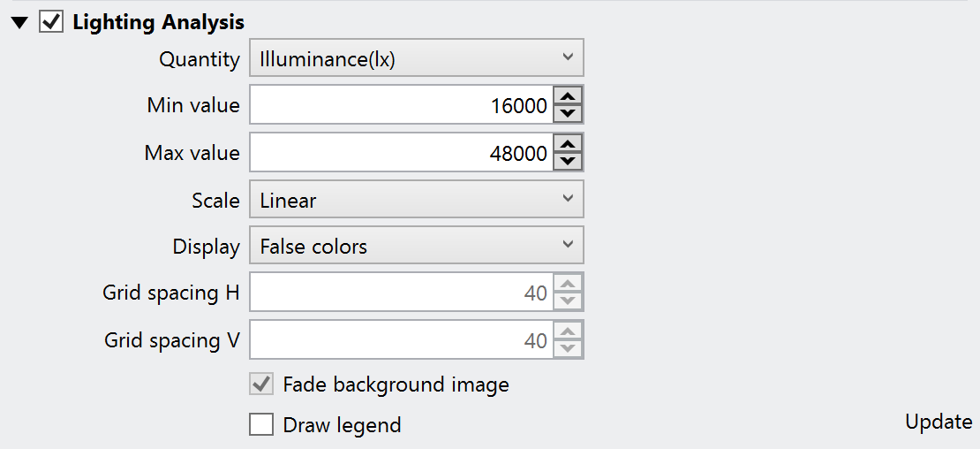Increase Min value with up arrow
Screen dimensions: 980x449
tap(569, 96)
